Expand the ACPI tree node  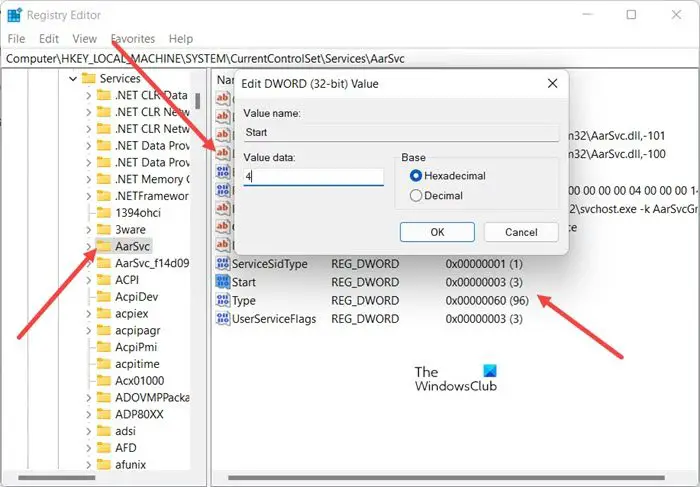(x=88, y=280)
